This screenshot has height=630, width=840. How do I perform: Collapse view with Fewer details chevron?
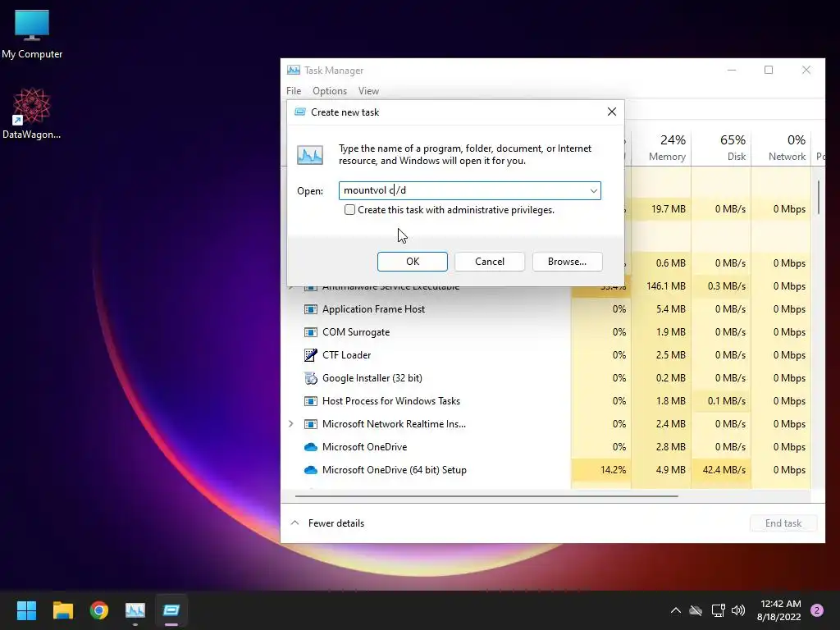[x=294, y=523]
